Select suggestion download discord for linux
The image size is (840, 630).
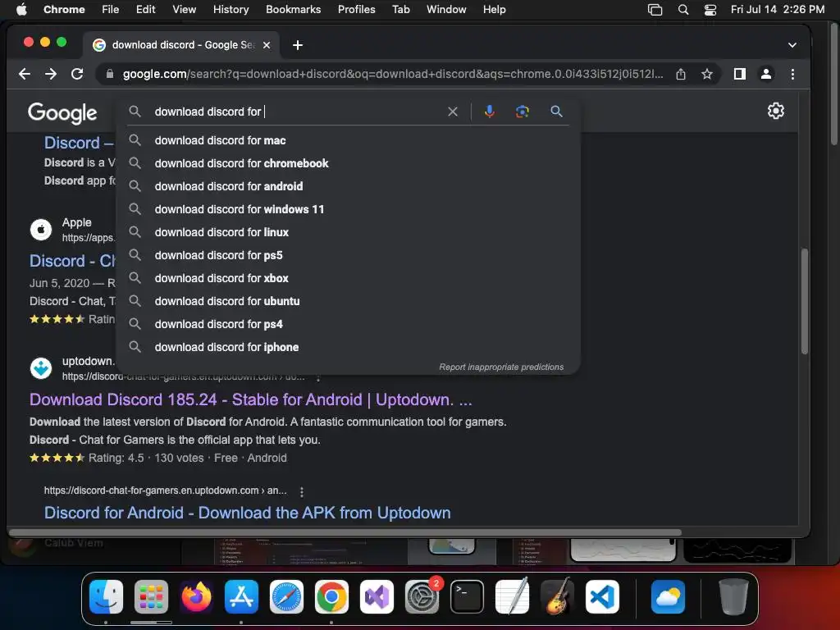click(348, 232)
